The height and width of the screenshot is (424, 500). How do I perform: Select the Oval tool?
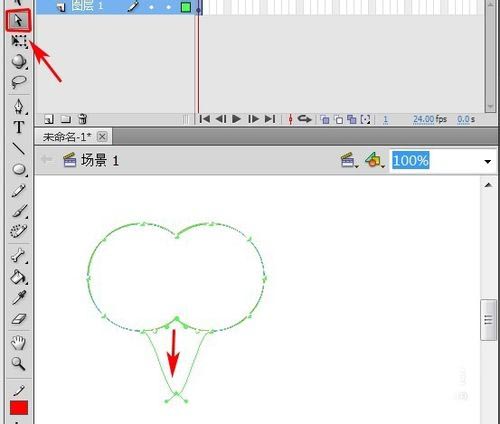(19, 169)
